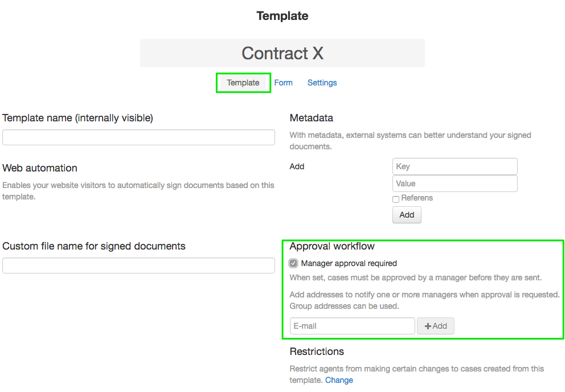This screenshot has height=392, width=565.
Task: Follow the Change link under Restrictions
Action: point(339,380)
